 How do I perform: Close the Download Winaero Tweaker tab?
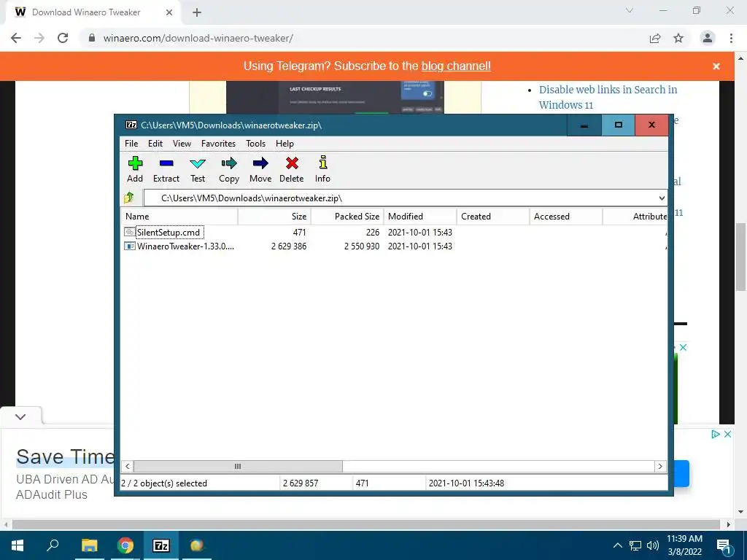coord(169,12)
